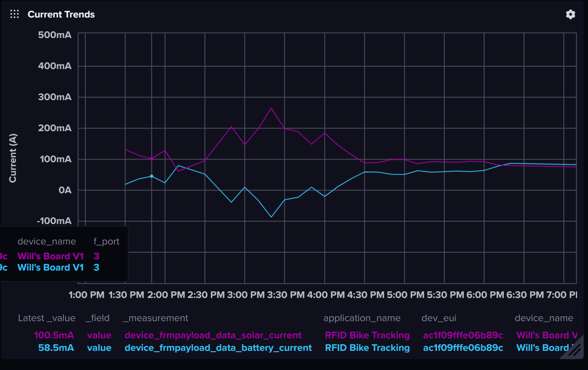588x370 pixels.
Task: Click the "Current Trends" cell title
Action: point(61,14)
